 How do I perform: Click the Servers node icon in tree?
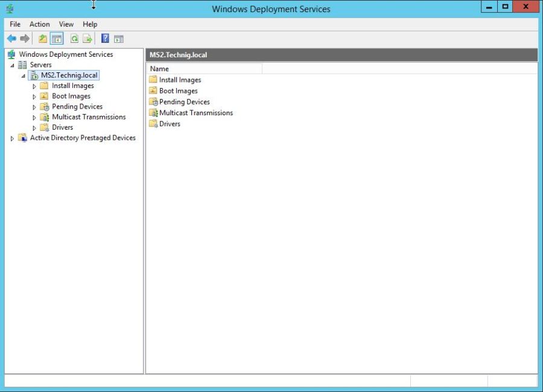(x=22, y=65)
